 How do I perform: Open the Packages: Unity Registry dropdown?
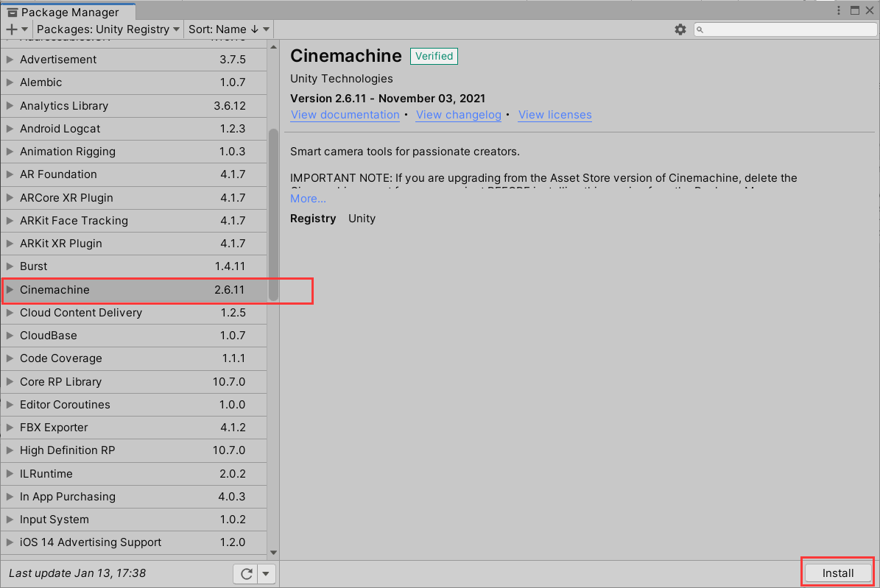pyautogui.click(x=108, y=29)
